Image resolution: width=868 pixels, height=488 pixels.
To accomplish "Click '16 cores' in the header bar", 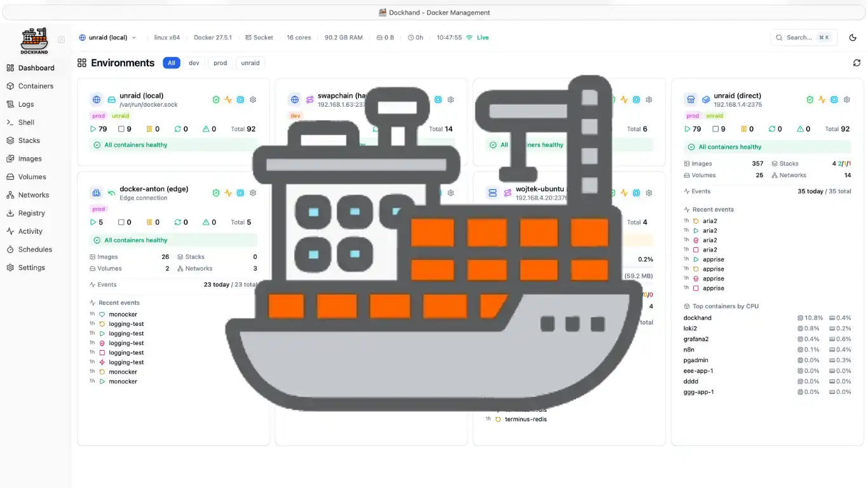I will tap(299, 37).
